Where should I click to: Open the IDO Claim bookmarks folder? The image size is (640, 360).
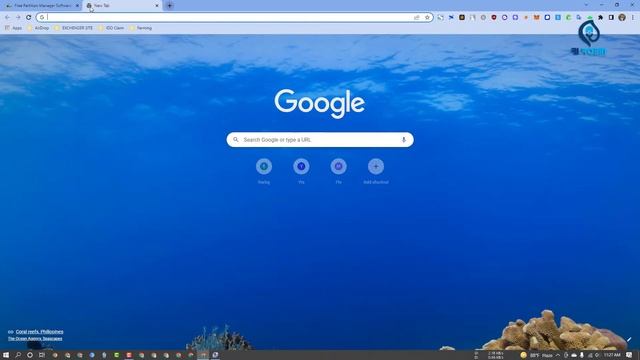[111, 28]
